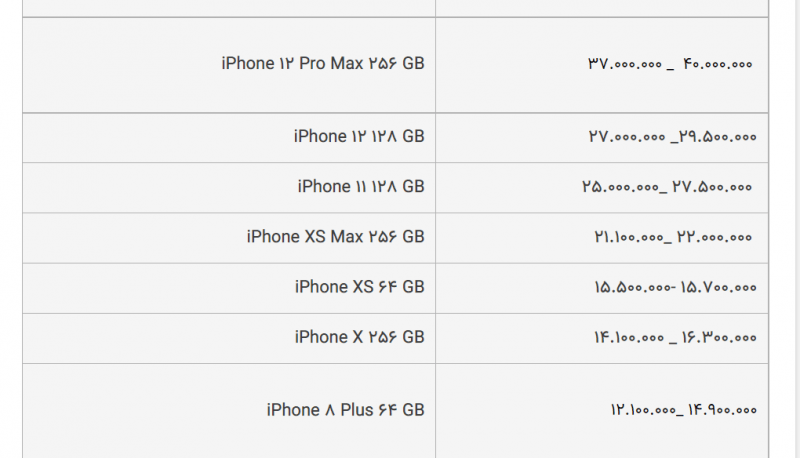Click the 12,100,000 – 14,900,000 price range
The height and width of the screenshot is (458, 800).
684,410
